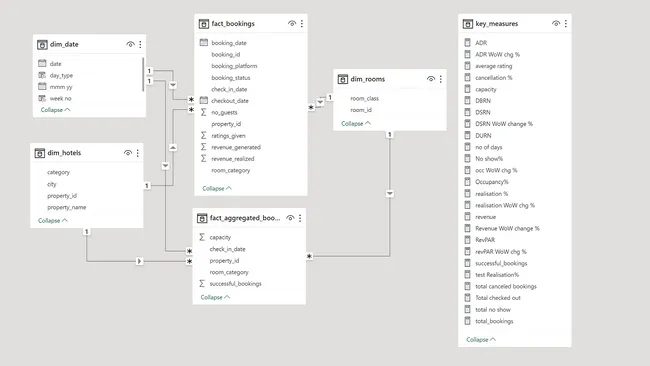Select the property_id field in fact_bookings
The image size is (650, 366).
pyautogui.click(x=226, y=124)
